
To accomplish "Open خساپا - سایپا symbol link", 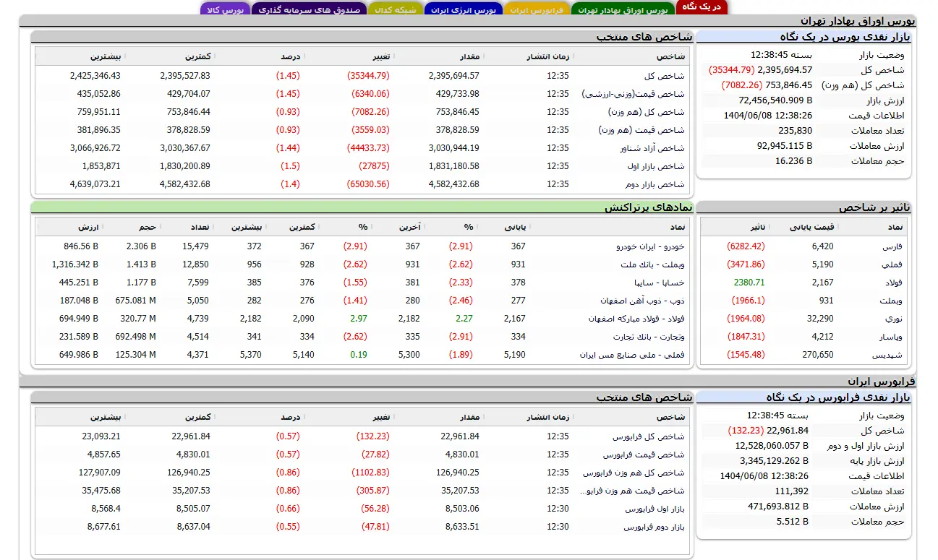I will coord(658,283).
